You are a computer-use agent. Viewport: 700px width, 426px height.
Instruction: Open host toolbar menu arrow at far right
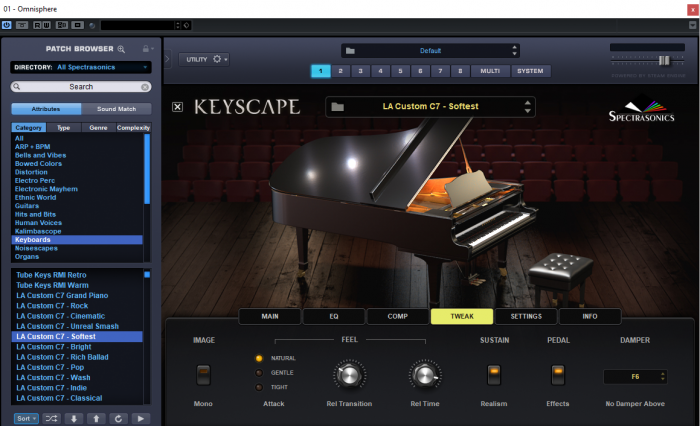click(x=692, y=25)
